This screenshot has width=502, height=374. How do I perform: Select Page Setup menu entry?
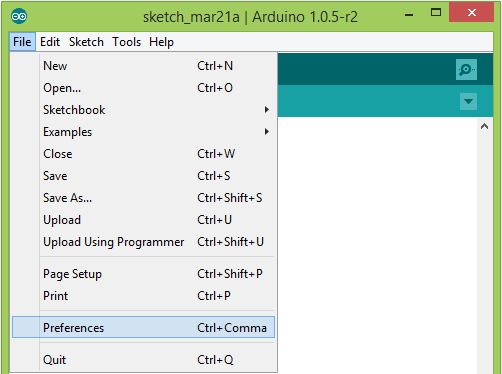pyautogui.click(x=143, y=274)
